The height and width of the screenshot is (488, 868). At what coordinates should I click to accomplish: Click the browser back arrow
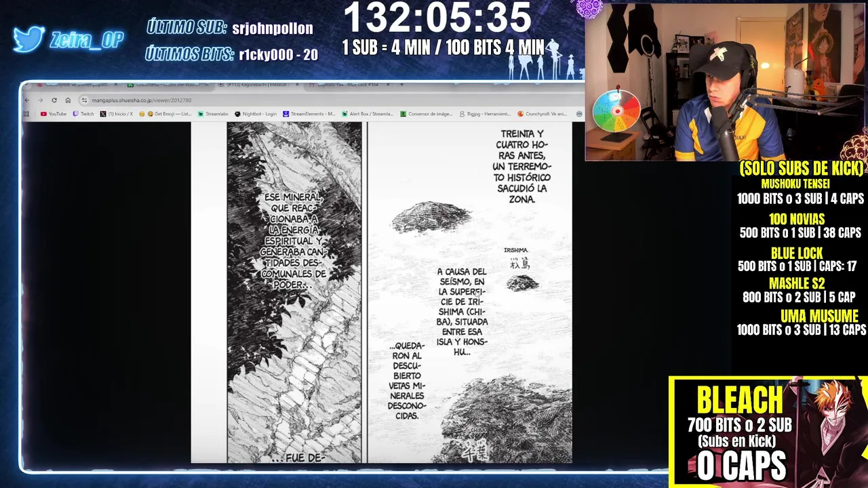coord(27,100)
